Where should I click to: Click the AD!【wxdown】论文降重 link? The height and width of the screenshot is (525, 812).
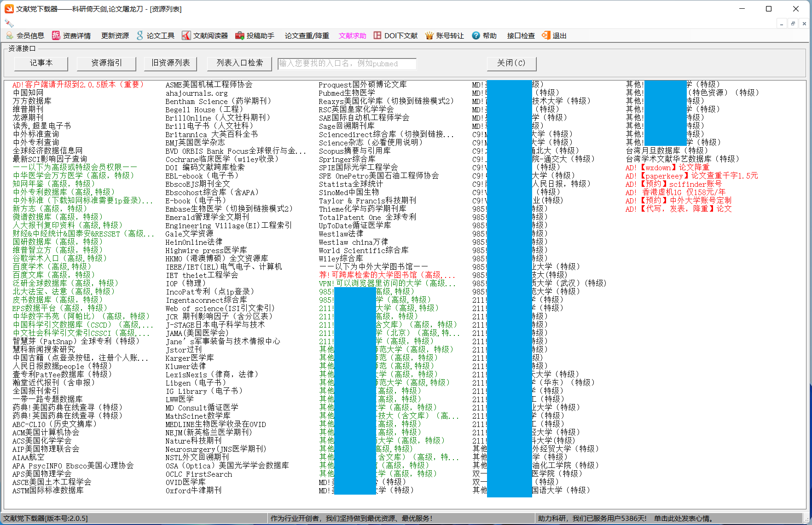[667, 167]
